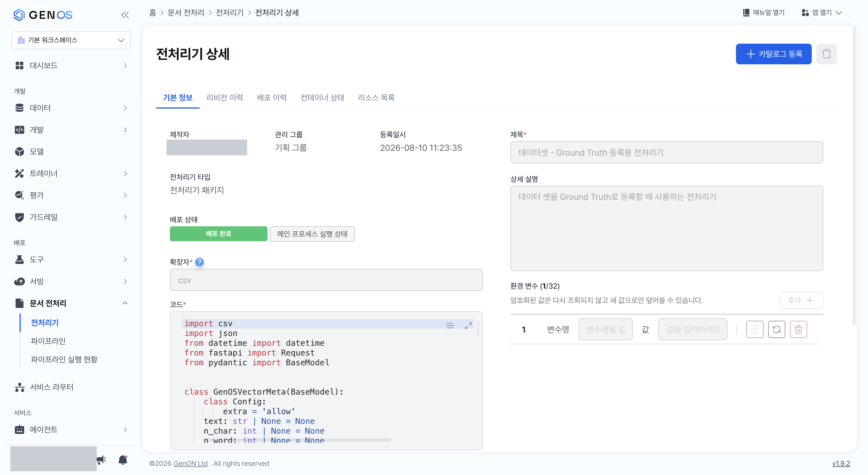Click the 카탈로그 등록 button
The image size is (868, 475).
coord(773,54)
